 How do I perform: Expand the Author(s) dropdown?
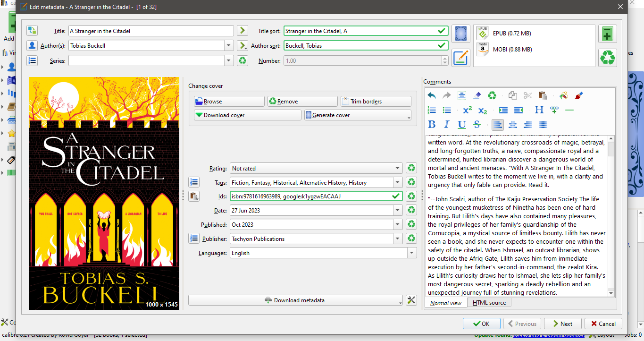coord(229,46)
